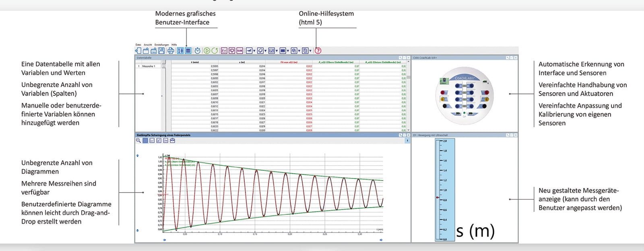
Task: Click the 't (min)' column header
Action: click(195, 62)
